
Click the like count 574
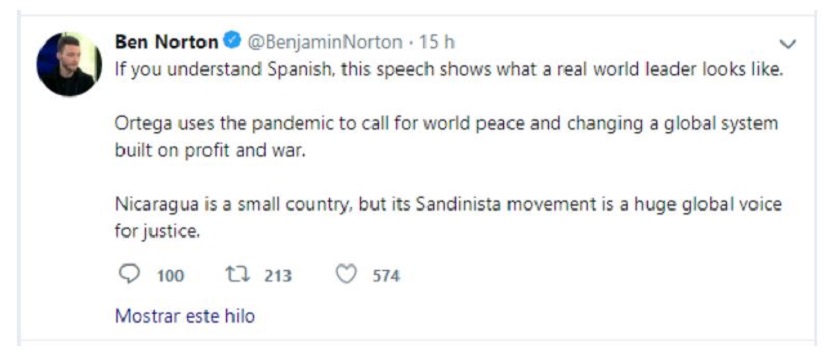point(386,275)
